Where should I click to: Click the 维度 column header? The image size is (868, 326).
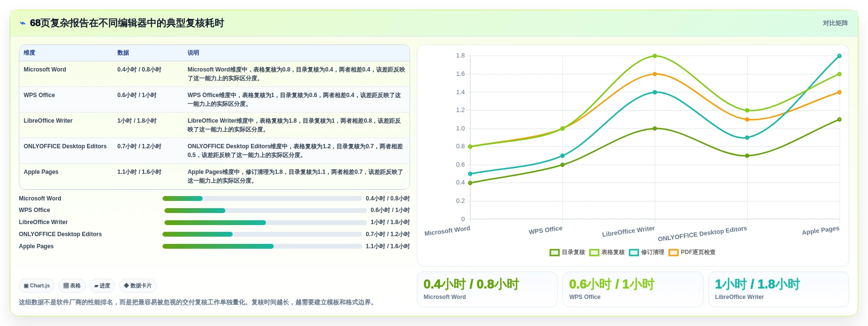point(29,53)
